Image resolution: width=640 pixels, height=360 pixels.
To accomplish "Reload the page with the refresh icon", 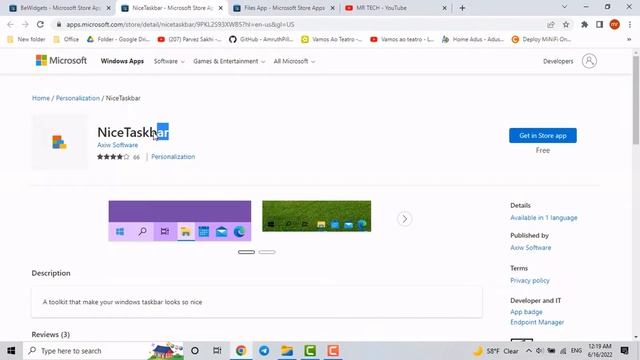I will point(40,24).
